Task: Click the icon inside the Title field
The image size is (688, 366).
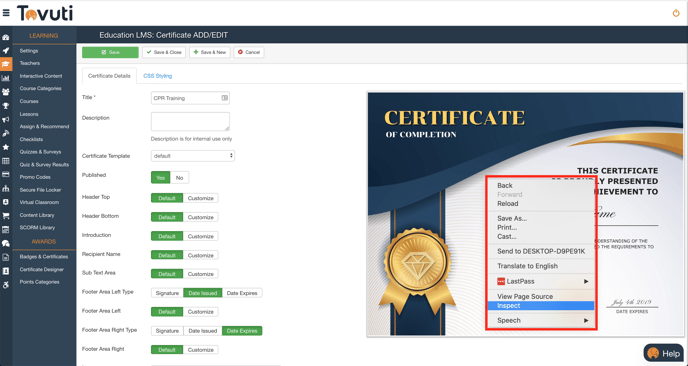Action: [225, 98]
